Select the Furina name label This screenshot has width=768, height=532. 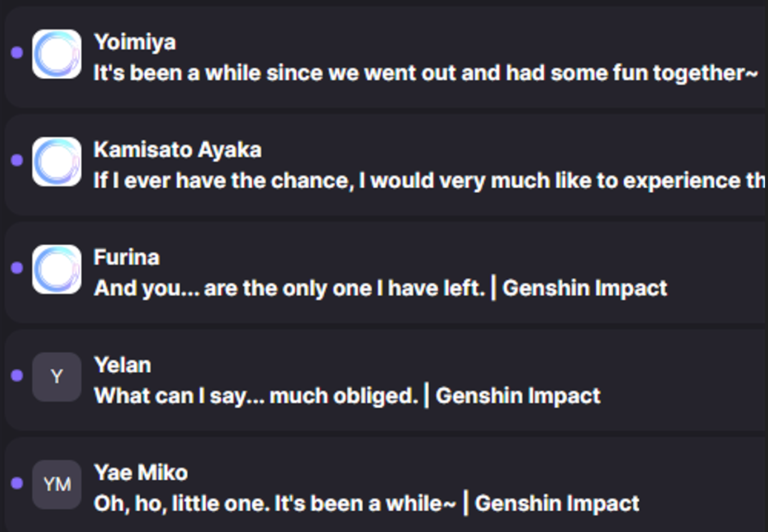tap(127, 257)
